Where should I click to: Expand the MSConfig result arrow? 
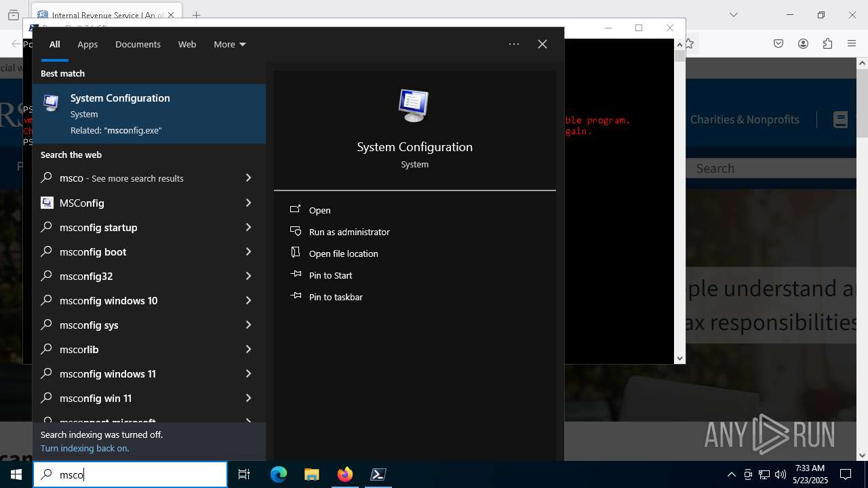coord(248,203)
